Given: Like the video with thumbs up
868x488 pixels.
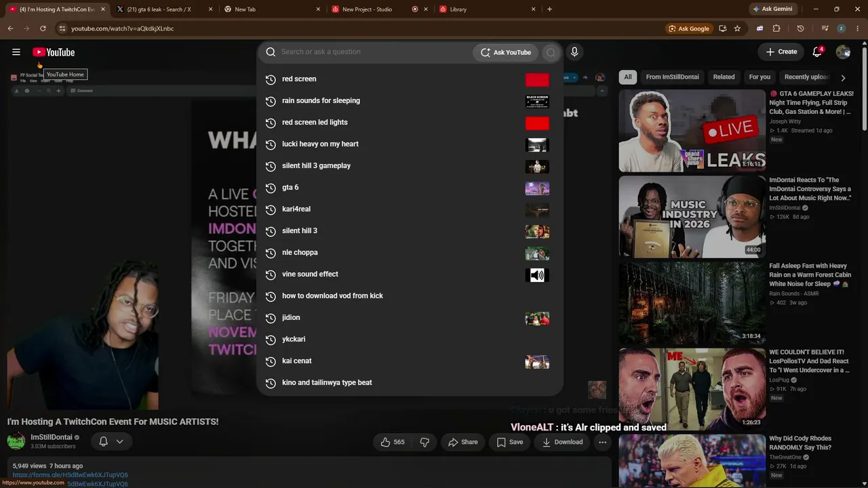Looking at the screenshot, I should point(393,442).
